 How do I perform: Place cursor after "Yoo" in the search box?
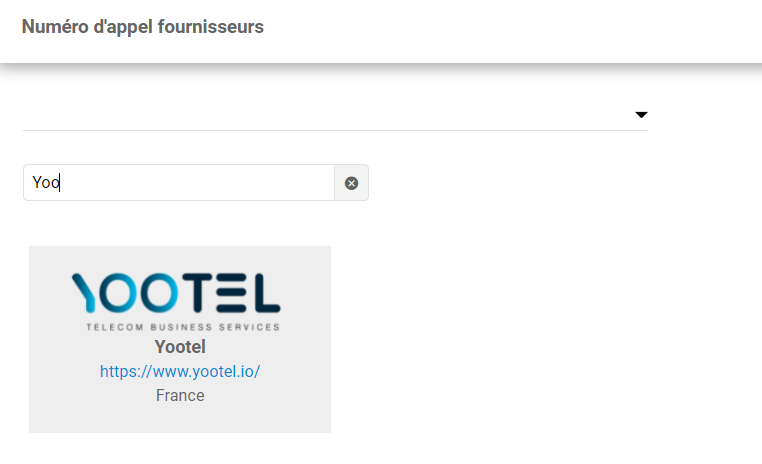point(63,183)
